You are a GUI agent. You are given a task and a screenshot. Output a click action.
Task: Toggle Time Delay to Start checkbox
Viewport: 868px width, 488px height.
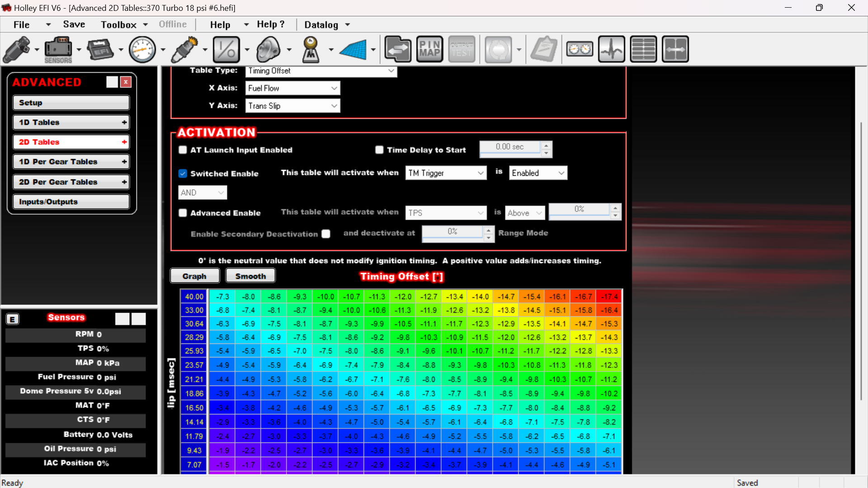(379, 150)
